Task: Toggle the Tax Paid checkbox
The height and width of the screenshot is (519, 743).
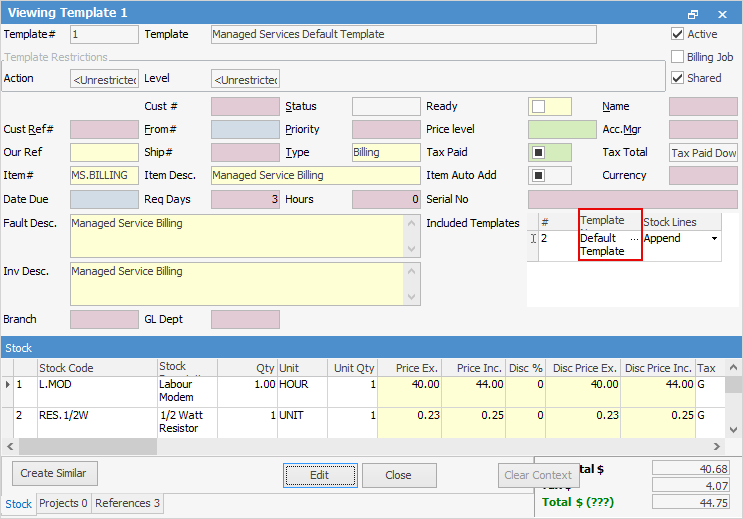Action: [x=538, y=153]
